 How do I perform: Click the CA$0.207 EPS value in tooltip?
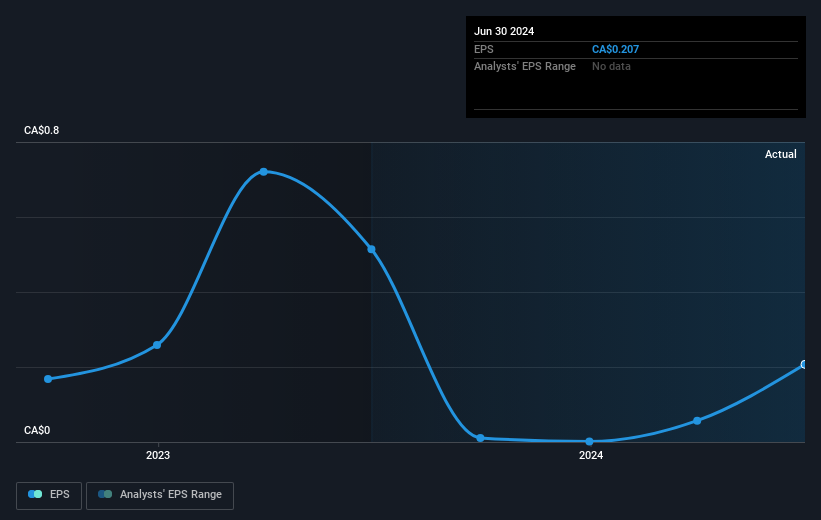click(615, 49)
